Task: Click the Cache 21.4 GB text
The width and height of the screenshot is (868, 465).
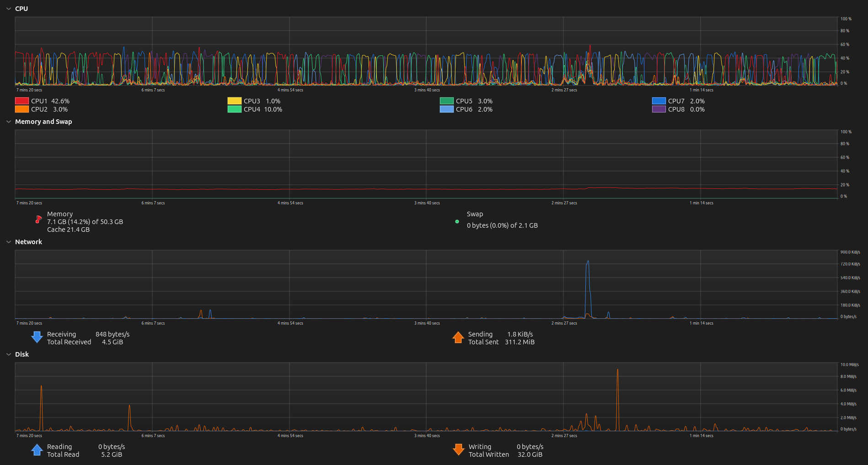Action: coord(68,230)
